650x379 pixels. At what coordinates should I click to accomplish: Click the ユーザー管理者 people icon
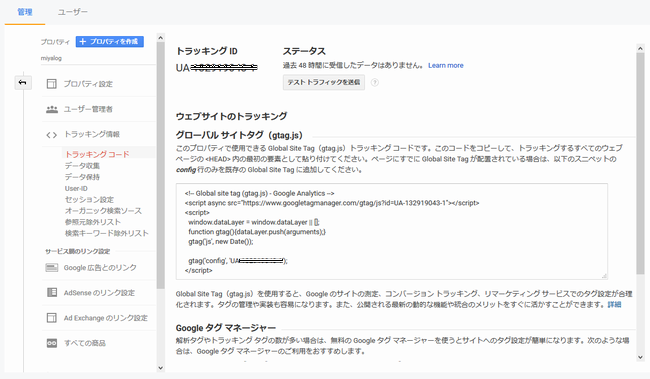pos(52,109)
